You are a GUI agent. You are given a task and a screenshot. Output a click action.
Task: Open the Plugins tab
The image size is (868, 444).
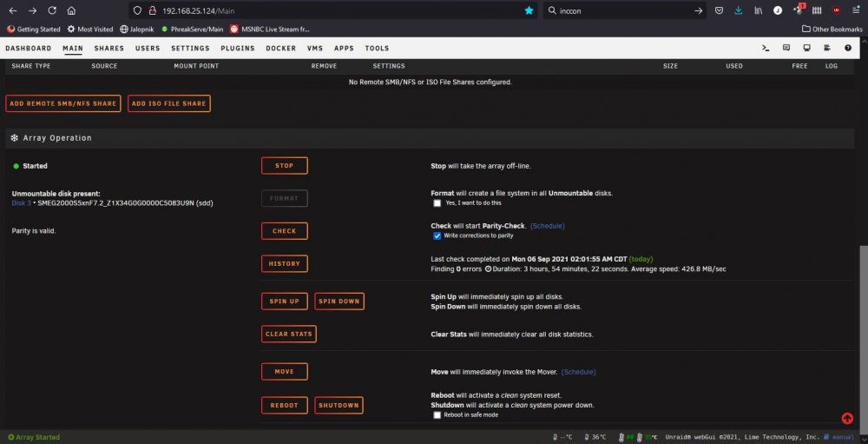coord(238,49)
